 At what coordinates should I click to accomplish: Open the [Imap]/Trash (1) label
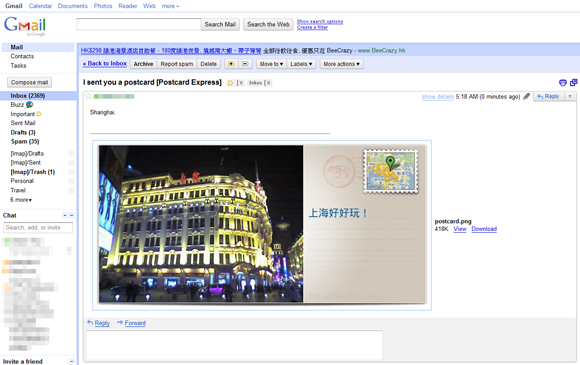pyautogui.click(x=33, y=172)
